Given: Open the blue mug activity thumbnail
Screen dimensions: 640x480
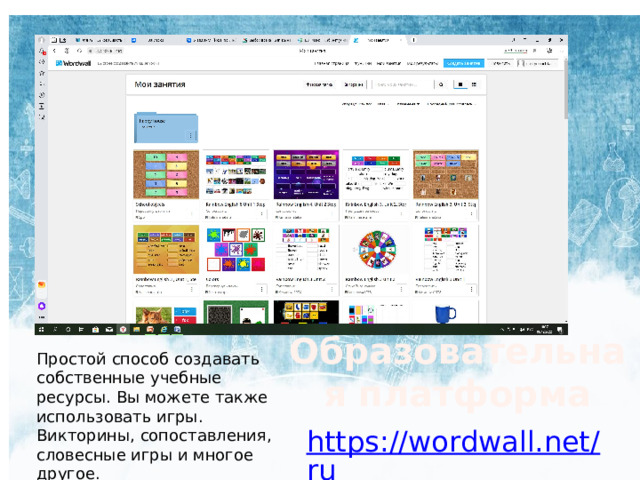Looking at the screenshot, I should tap(446, 313).
